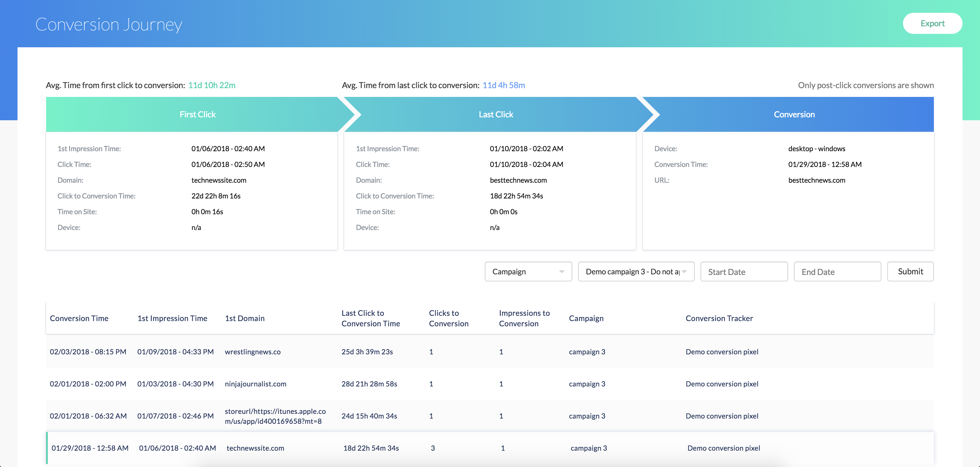
Task: Select the ninjajournalist.com conversion row
Action: [255, 384]
